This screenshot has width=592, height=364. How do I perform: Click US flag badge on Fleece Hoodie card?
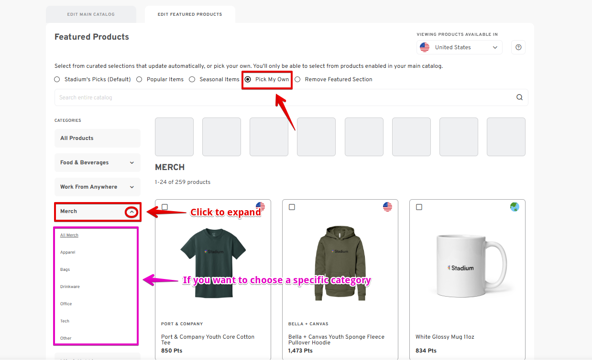(x=387, y=206)
